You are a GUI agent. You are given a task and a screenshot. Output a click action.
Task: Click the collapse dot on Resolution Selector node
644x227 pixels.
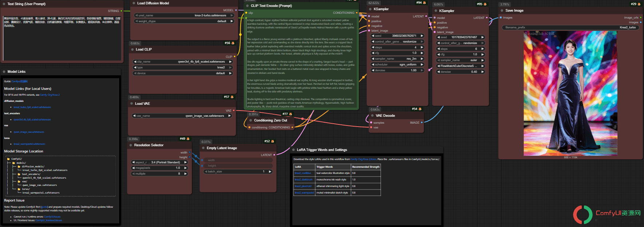(x=131, y=145)
